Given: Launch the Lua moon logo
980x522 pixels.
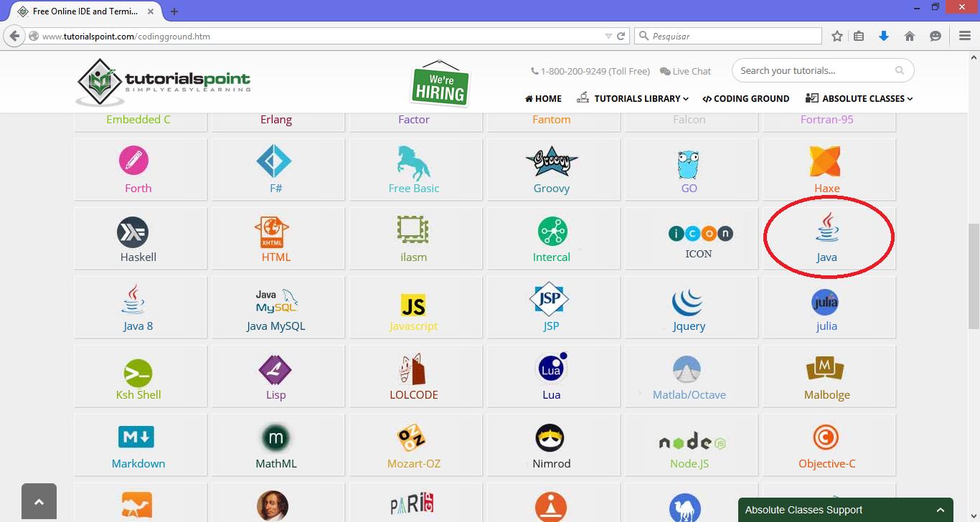Looking at the screenshot, I should (x=552, y=368).
